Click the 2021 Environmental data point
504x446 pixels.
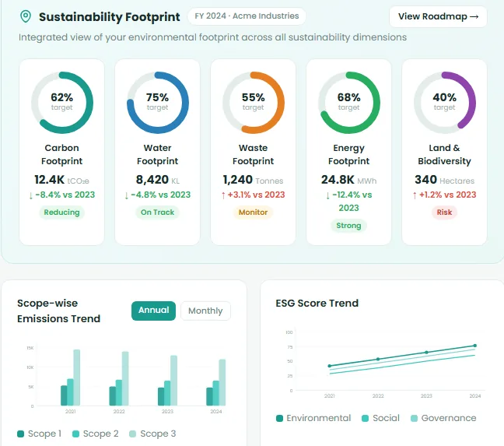(330, 366)
